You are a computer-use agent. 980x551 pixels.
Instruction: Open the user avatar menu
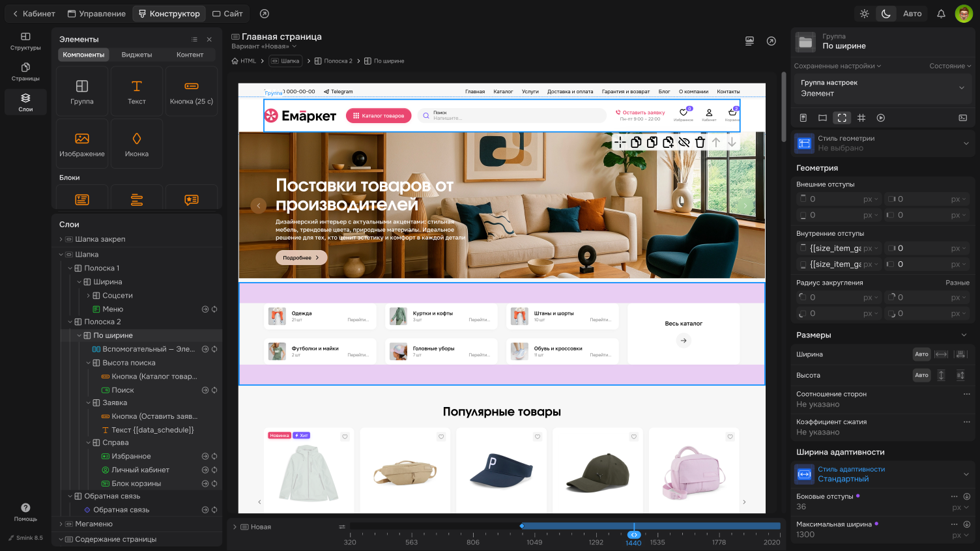pos(964,14)
